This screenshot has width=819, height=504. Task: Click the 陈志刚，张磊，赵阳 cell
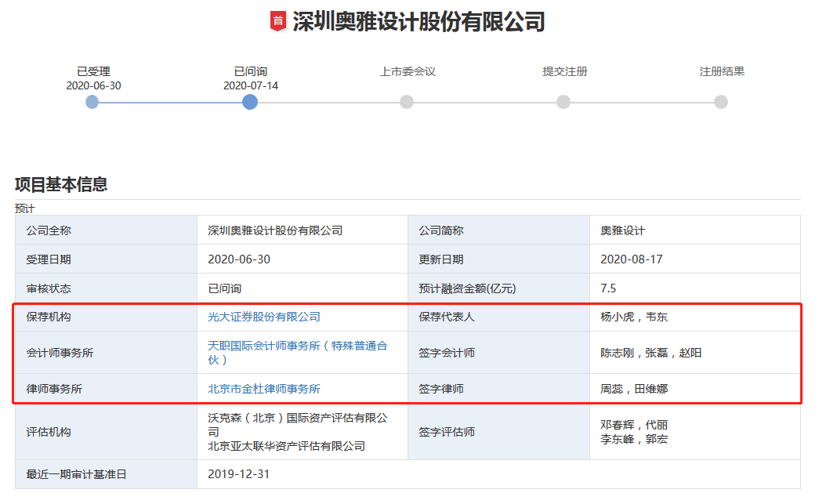pos(695,353)
